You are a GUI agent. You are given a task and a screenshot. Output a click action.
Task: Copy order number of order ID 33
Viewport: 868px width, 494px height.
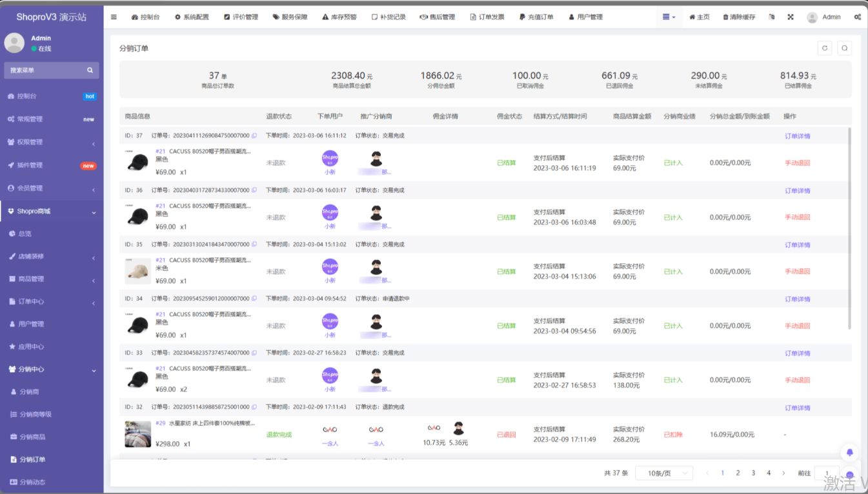254,353
